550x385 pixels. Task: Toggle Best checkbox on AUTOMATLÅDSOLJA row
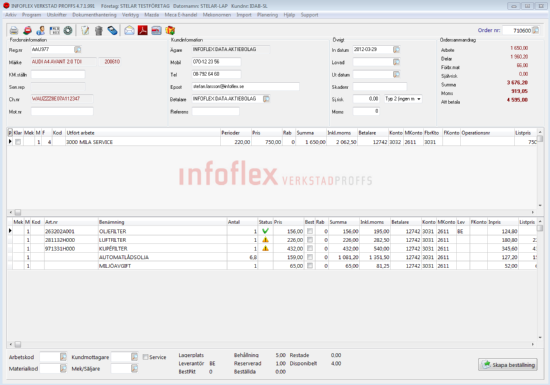pos(310,257)
